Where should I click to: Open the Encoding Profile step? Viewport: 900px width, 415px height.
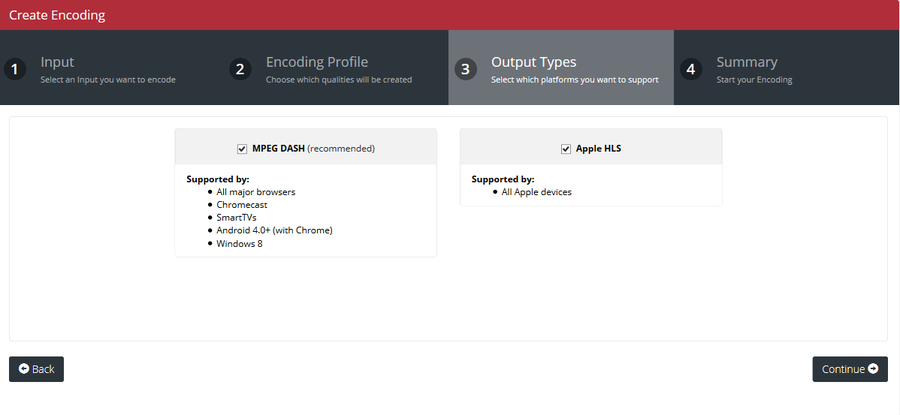coord(336,68)
